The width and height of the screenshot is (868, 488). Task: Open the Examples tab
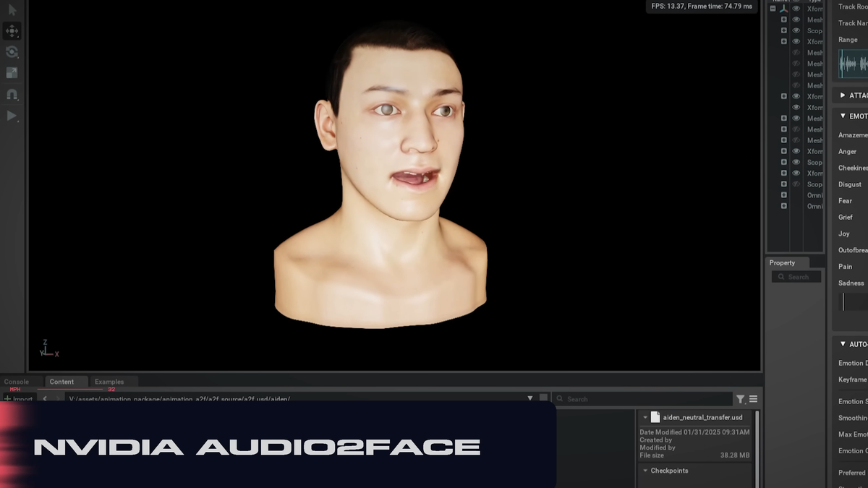click(x=109, y=382)
